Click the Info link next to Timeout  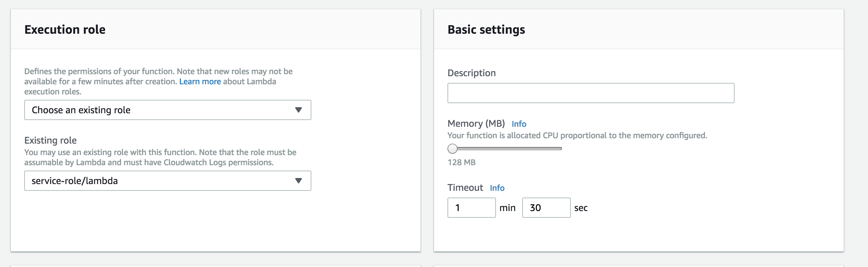pos(497,188)
